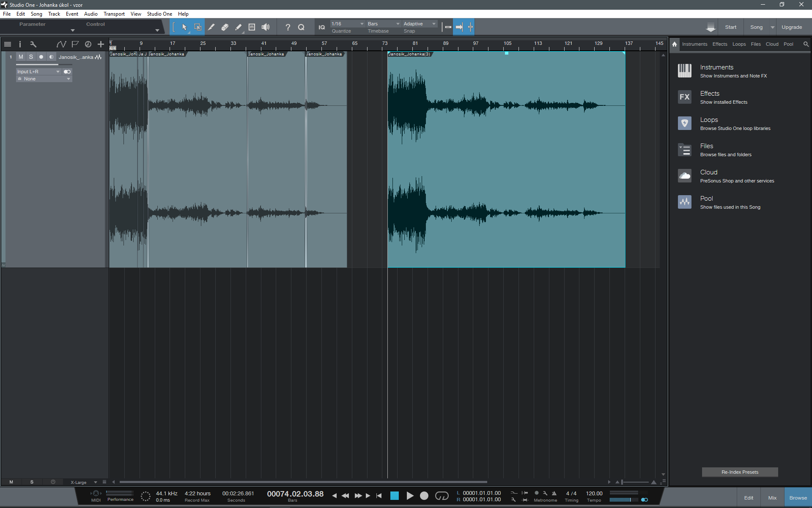Select the Mute tool

[252, 27]
